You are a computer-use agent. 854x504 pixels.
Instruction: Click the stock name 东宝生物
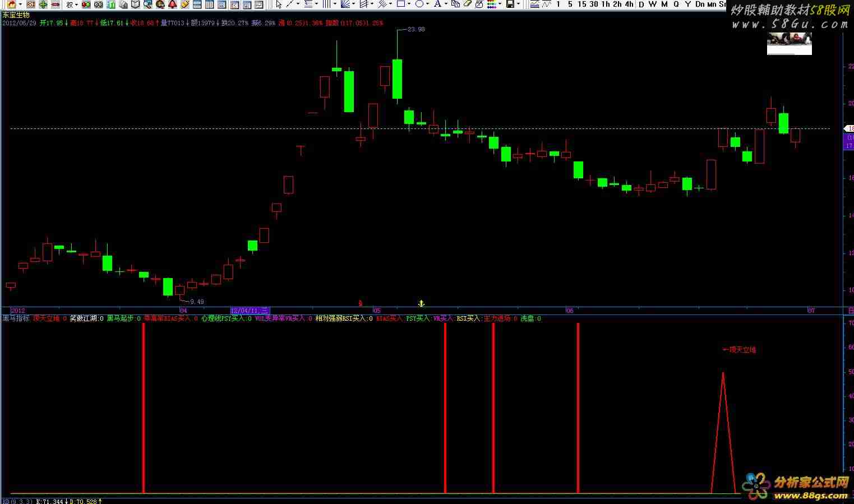(16, 15)
